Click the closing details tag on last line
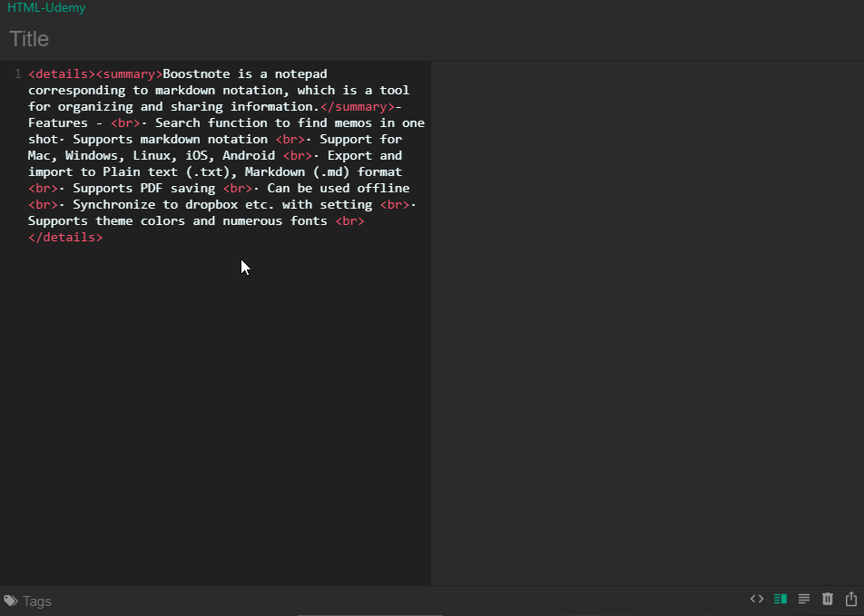The width and height of the screenshot is (864, 616). tap(64, 237)
